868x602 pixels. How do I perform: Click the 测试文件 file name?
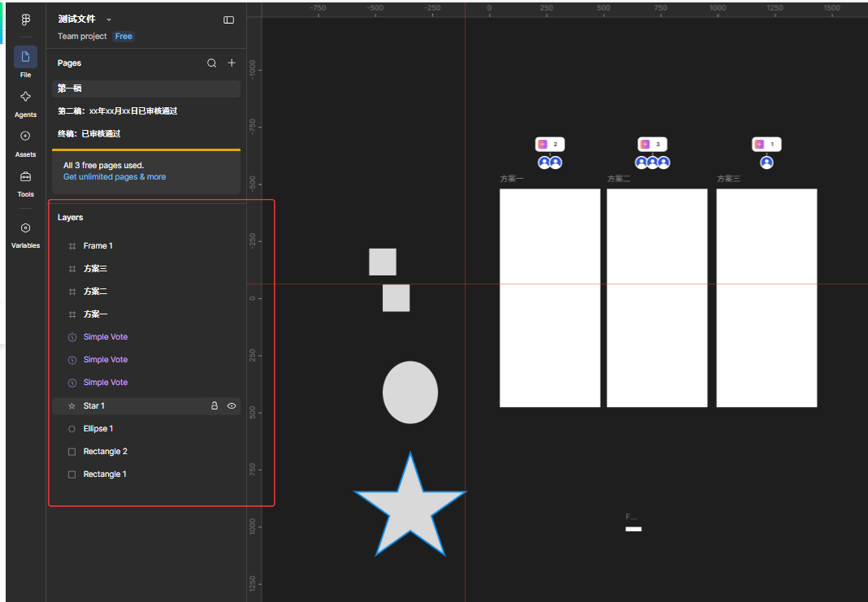(x=77, y=19)
